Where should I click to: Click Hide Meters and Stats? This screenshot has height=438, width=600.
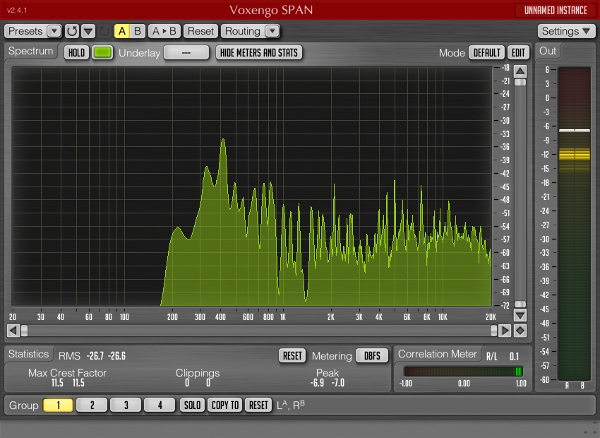click(x=259, y=53)
